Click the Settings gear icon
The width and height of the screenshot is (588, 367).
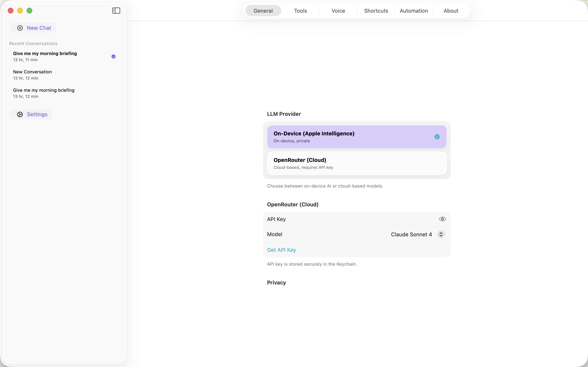[20, 114]
